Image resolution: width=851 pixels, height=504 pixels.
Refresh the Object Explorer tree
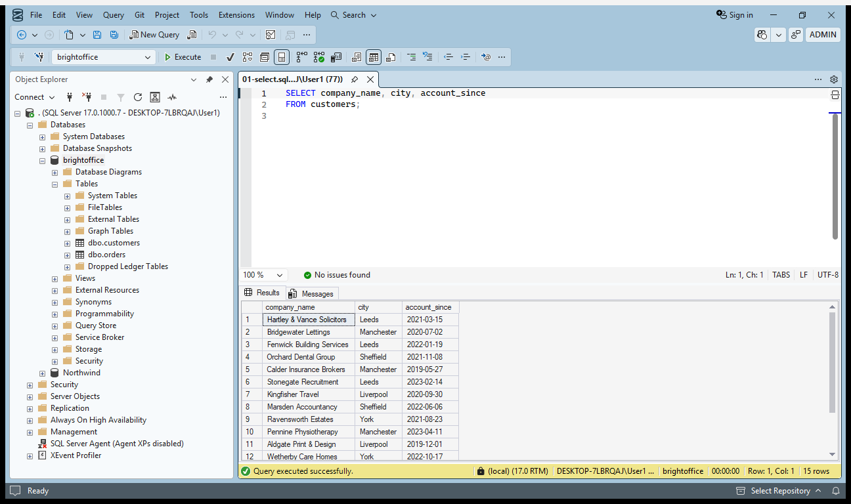pos(138,97)
